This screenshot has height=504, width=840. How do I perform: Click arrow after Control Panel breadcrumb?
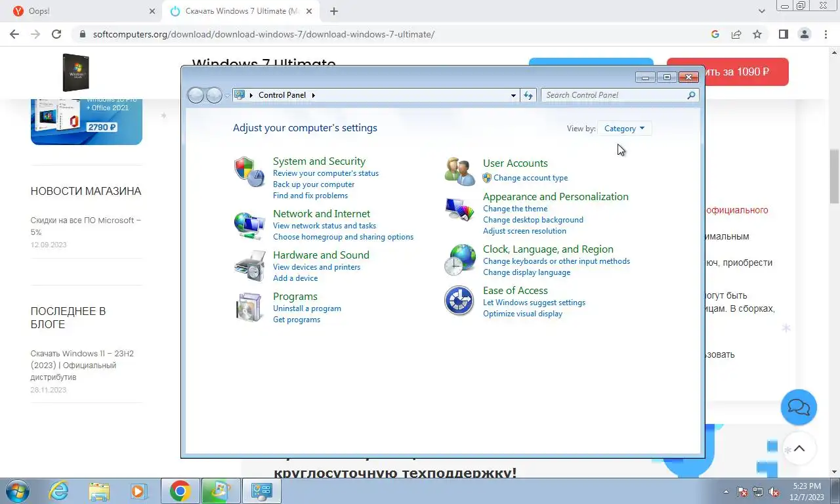click(x=313, y=95)
